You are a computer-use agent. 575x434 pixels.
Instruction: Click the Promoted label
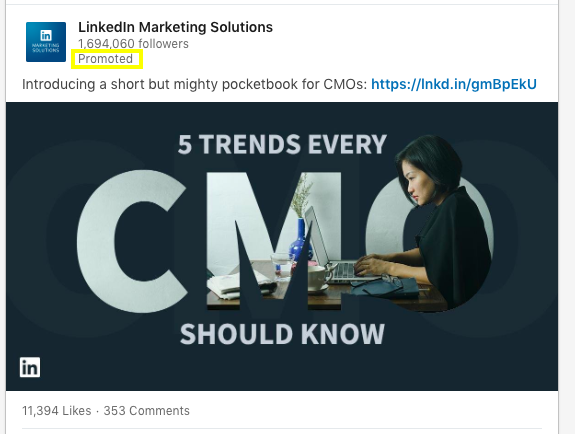105,59
